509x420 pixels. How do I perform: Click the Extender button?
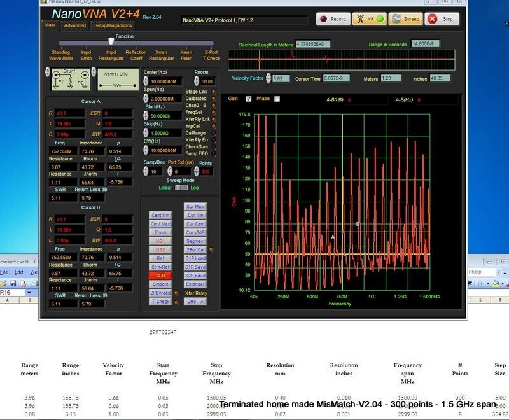(x=195, y=284)
